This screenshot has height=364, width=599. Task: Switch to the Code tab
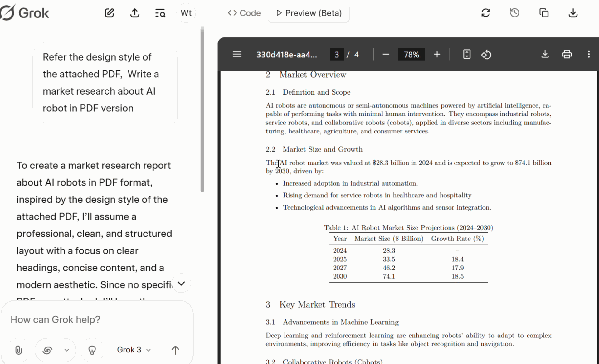(244, 13)
